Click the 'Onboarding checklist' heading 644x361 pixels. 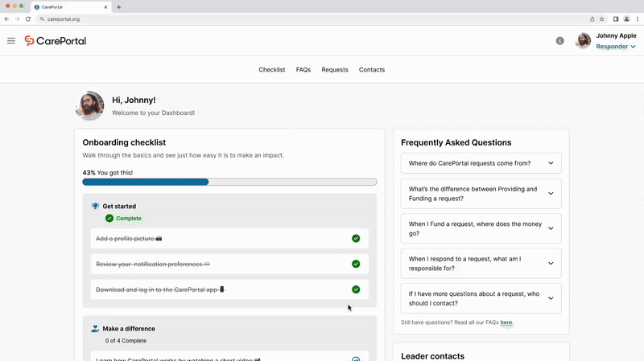point(124,142)
